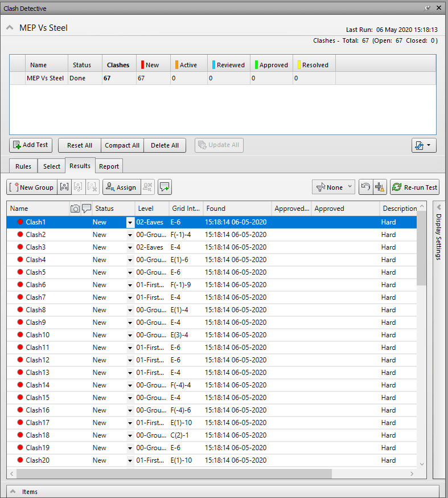Switch to the Report tab
Screen dimensions: 448x498
click(x=109, y=166)
